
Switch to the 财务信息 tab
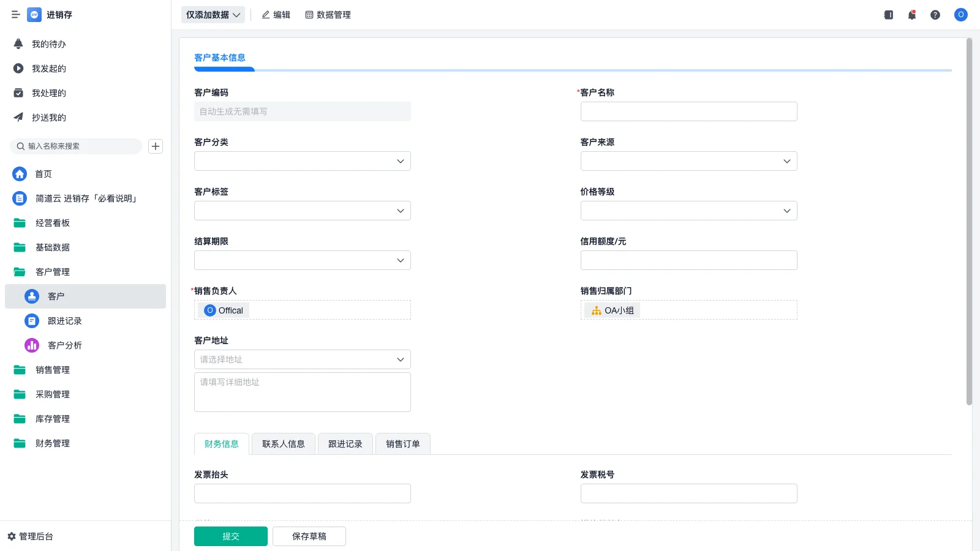pos(222,444)
